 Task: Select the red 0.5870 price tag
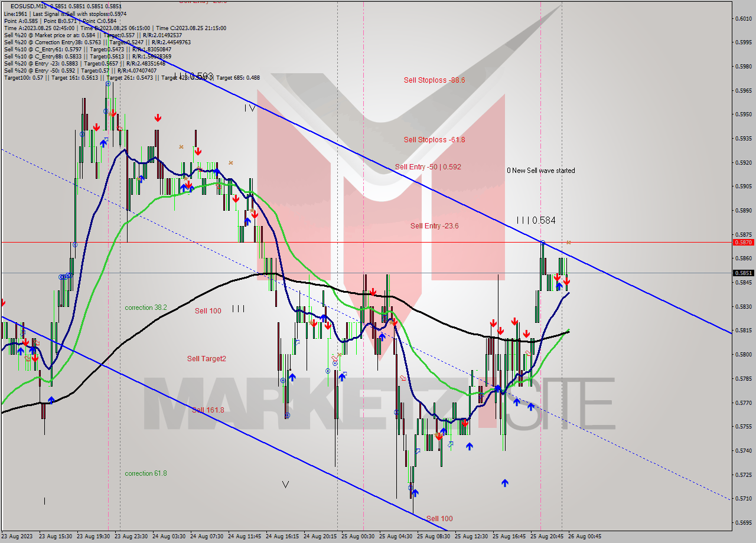pos(743,242)
